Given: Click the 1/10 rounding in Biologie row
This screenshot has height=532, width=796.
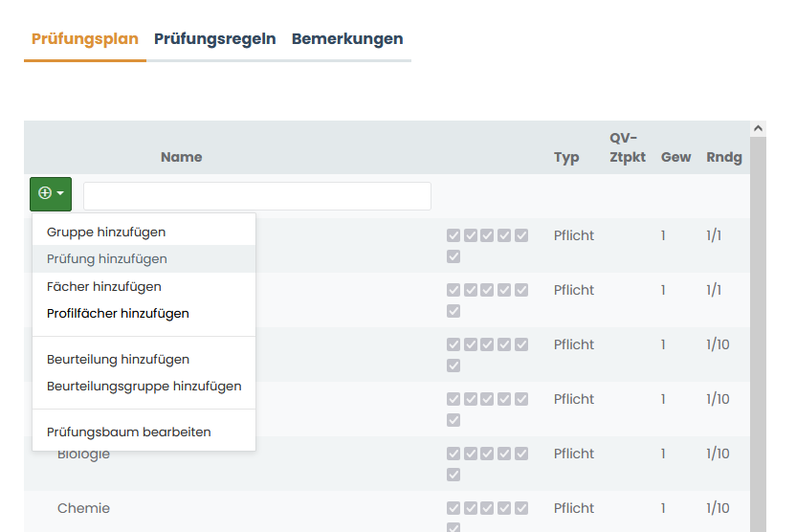Looking at the screenshot, I should pyautogui.click(x=718, y=454).
